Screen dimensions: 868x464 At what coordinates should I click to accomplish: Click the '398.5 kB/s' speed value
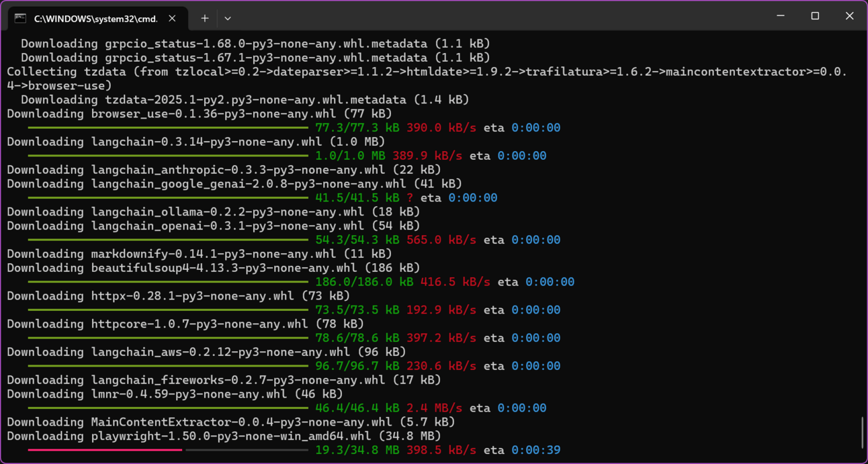point(441,450)
